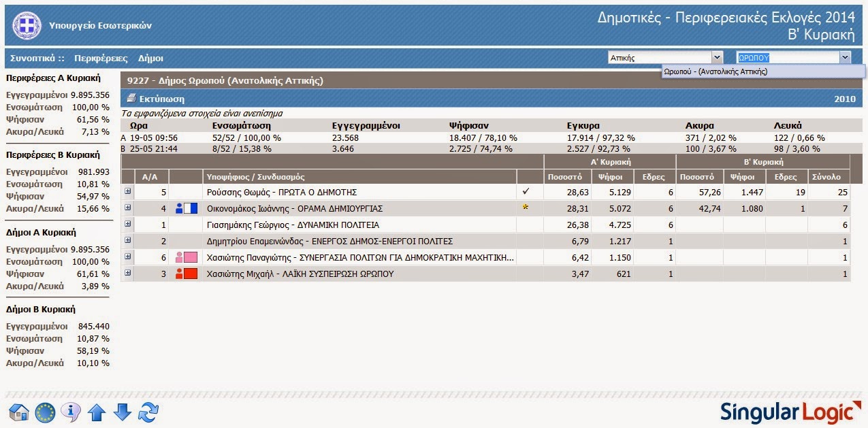
Task: Expand the Ρούσσης Θωμάς row
Action: (x=127, y=192)
